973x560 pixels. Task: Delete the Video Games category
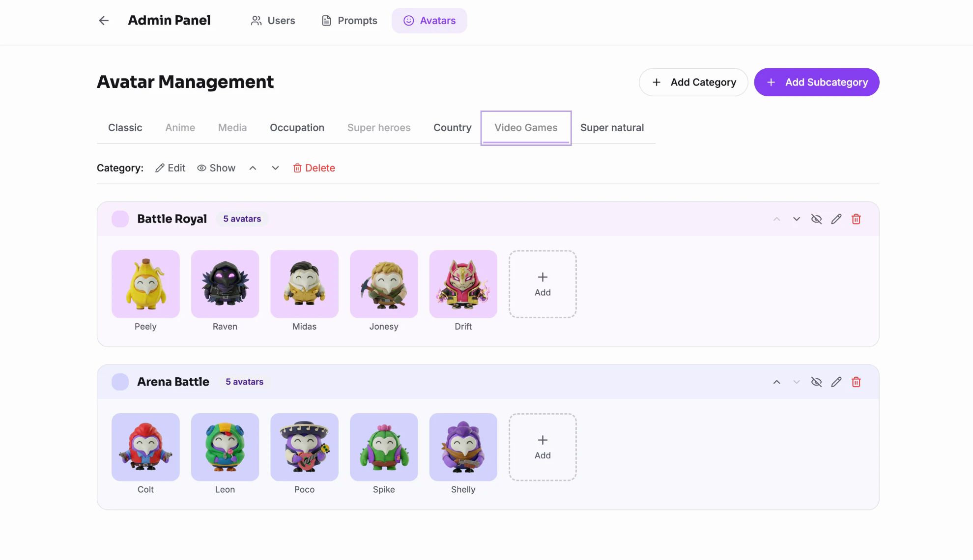coord(314,168)
